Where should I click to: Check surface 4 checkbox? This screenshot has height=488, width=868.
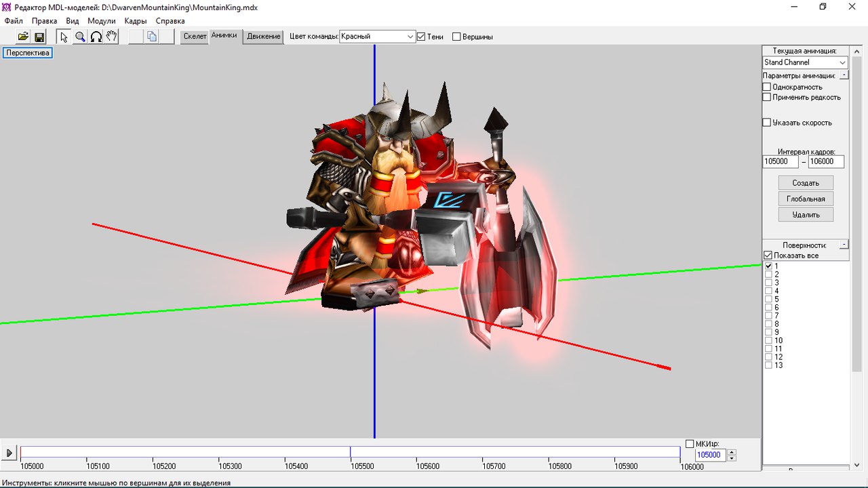pos(768,291)
